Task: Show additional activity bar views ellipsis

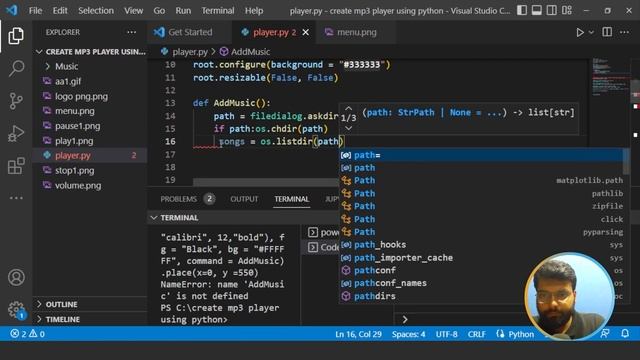Action: point(16,198)
